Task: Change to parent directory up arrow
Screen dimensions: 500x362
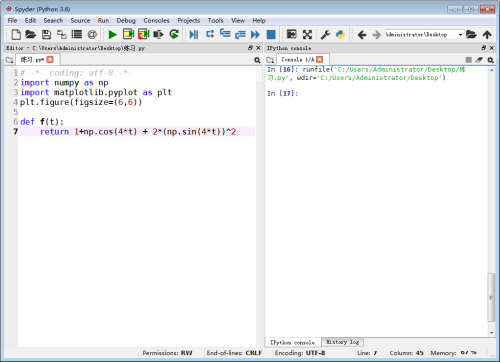Action: click(x=487, y=34)
